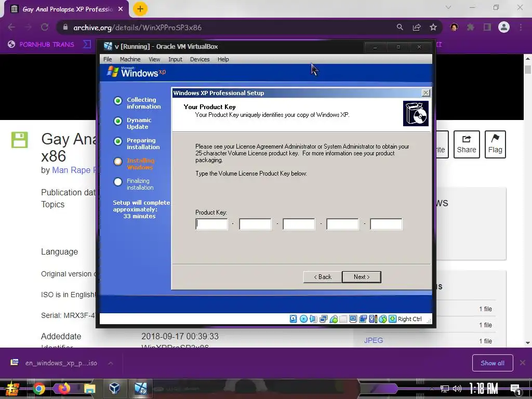The image size is (532, 399).
Task: Click the Share button on archive.org page
Action: [467, 144]
